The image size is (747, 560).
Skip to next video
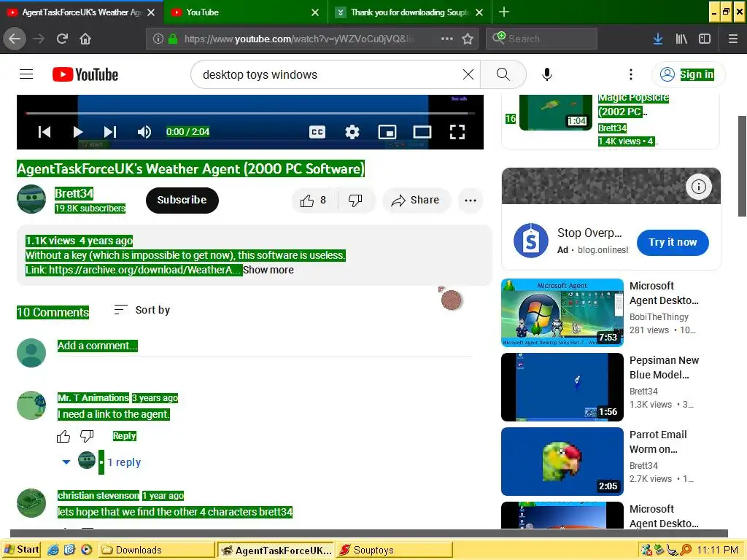pos(110,132)
